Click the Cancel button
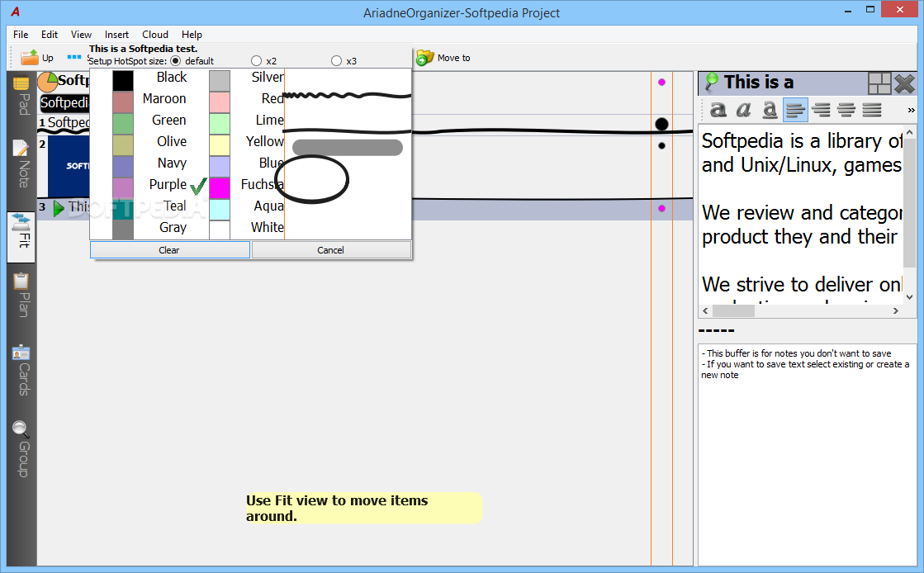The height and width of the screenshot is (573, 924). point(331,250)
